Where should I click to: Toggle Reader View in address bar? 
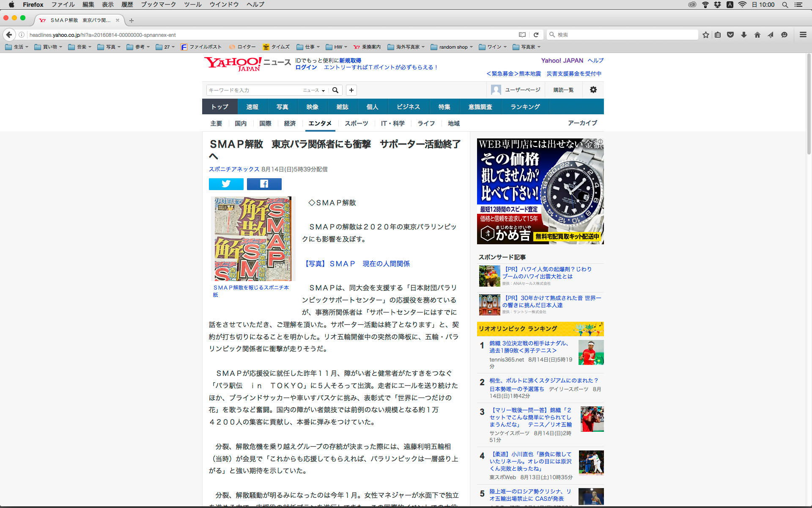(522, 35)
